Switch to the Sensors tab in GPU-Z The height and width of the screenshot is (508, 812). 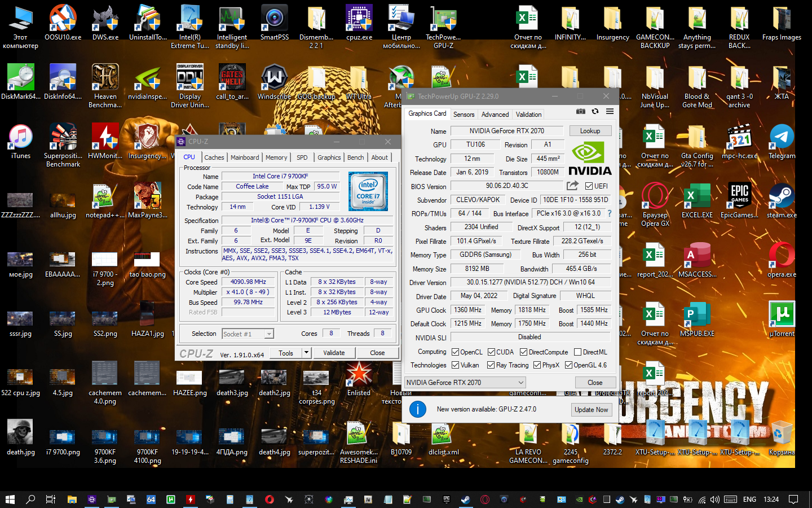[x=464, y=115]
